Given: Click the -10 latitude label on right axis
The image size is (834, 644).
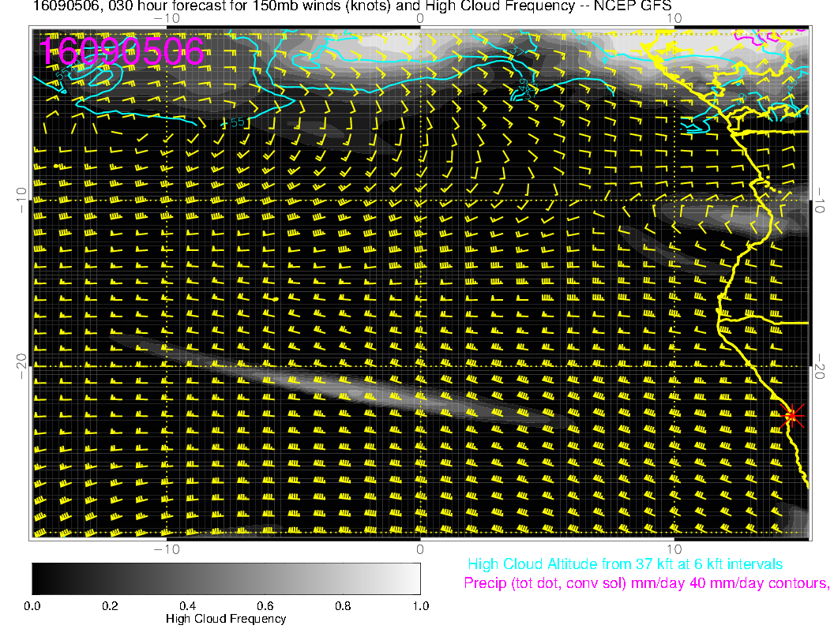Looking at the screenshot, I should tap(820, 200).
